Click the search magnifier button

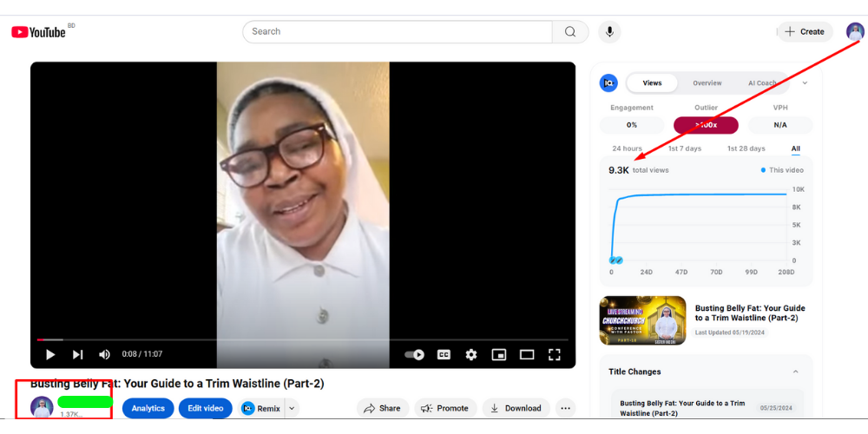[x=570, y=32]
